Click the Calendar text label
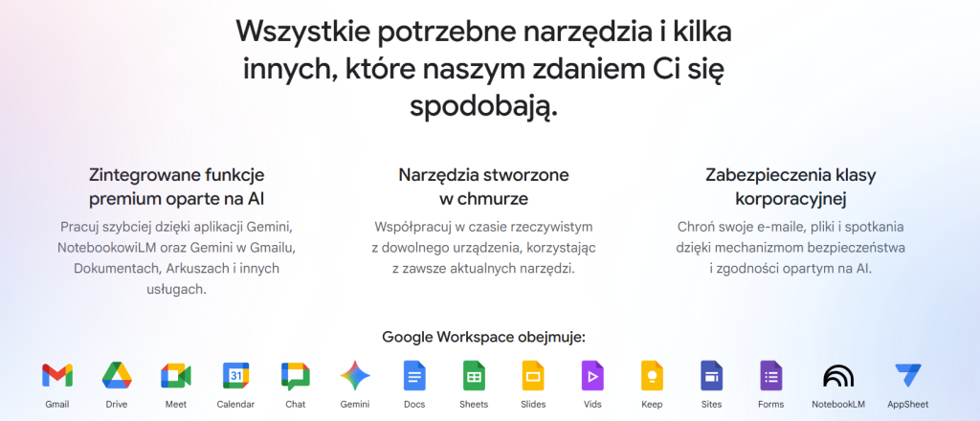 (235, 404)
